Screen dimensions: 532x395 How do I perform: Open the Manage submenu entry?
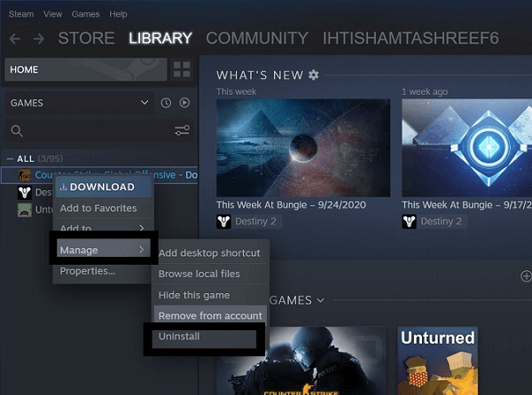103,250
